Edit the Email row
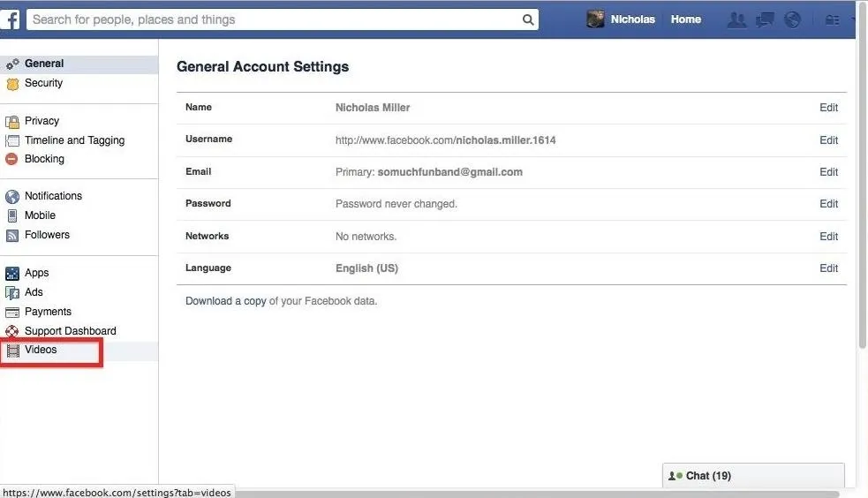Image resolution: width=868 pixels, height=498 pixels. 828,172
